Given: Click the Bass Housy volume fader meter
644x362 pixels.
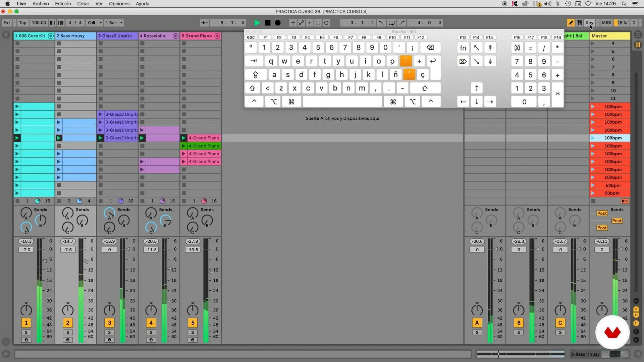Looking at the screenshot, I should pyautogui.click(x=81, y=290).
